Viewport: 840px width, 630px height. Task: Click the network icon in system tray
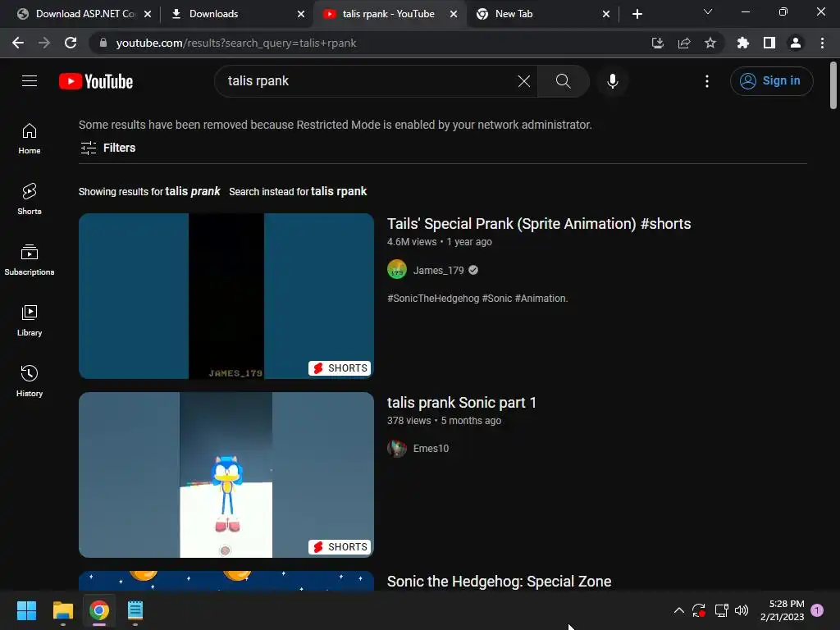tap(721, 610)
